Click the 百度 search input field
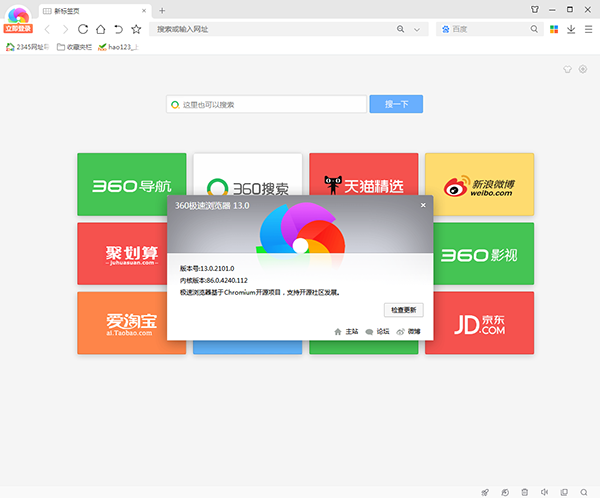This screenshot has height=498, width=600. 489,29
